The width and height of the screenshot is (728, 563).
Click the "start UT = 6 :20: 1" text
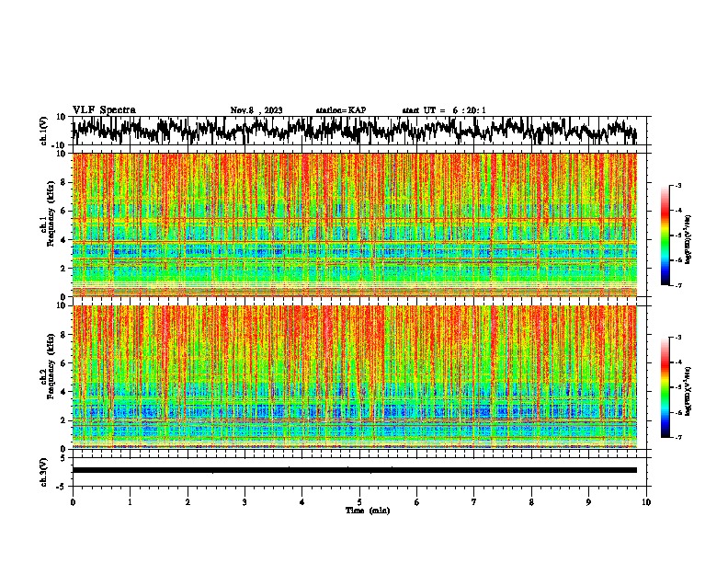pyautogui.click(x=444, y=110)
